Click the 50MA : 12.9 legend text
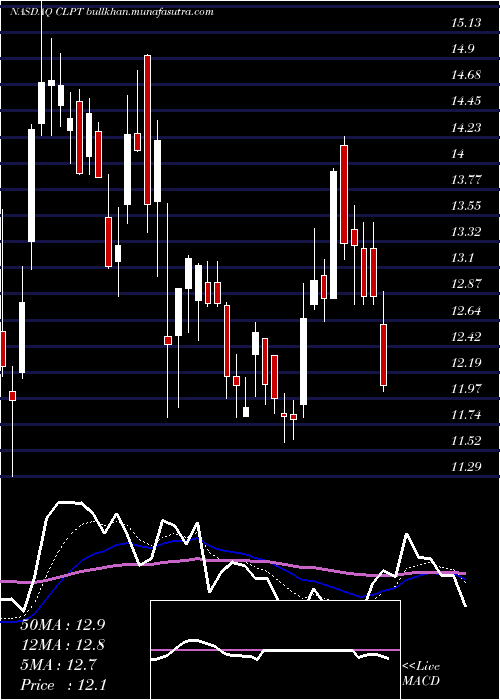The width and height of the screenshot is (500, 700). pyautogui.click(x=63, y=625)
